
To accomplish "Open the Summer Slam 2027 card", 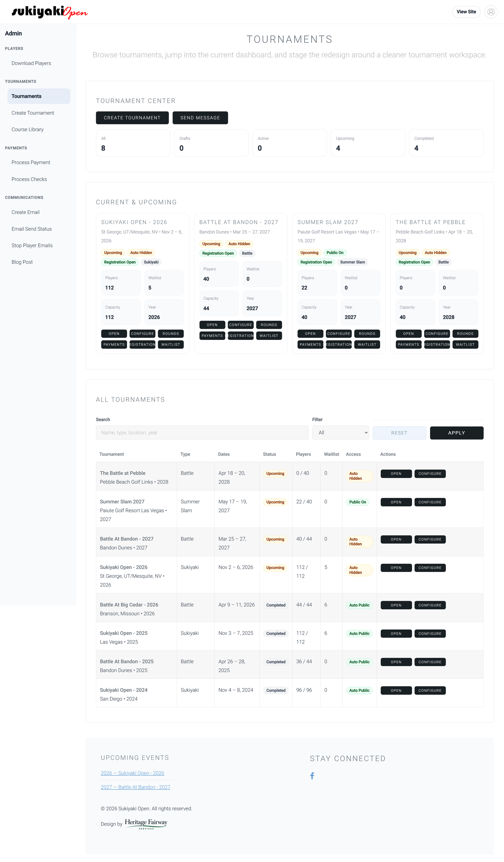I will coord(310,334).
